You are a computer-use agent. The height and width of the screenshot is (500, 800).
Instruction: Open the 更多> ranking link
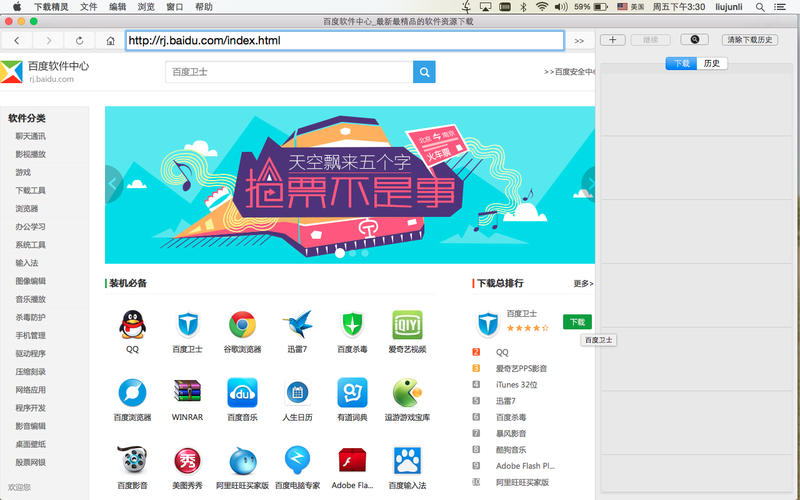pos(583,283)
